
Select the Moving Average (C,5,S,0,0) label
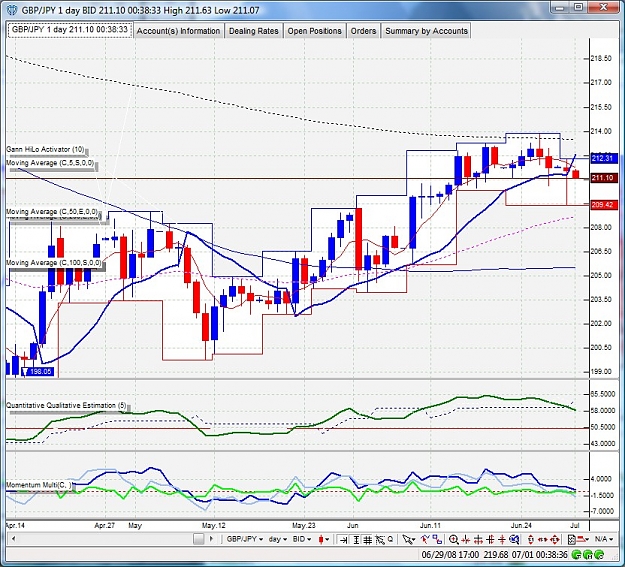pos(50,163)
